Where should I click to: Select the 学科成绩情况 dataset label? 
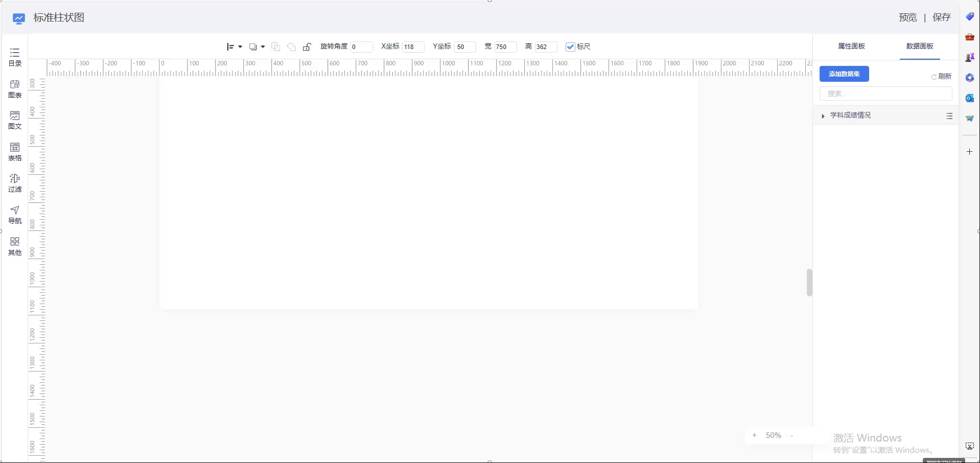tap(850, 115)
